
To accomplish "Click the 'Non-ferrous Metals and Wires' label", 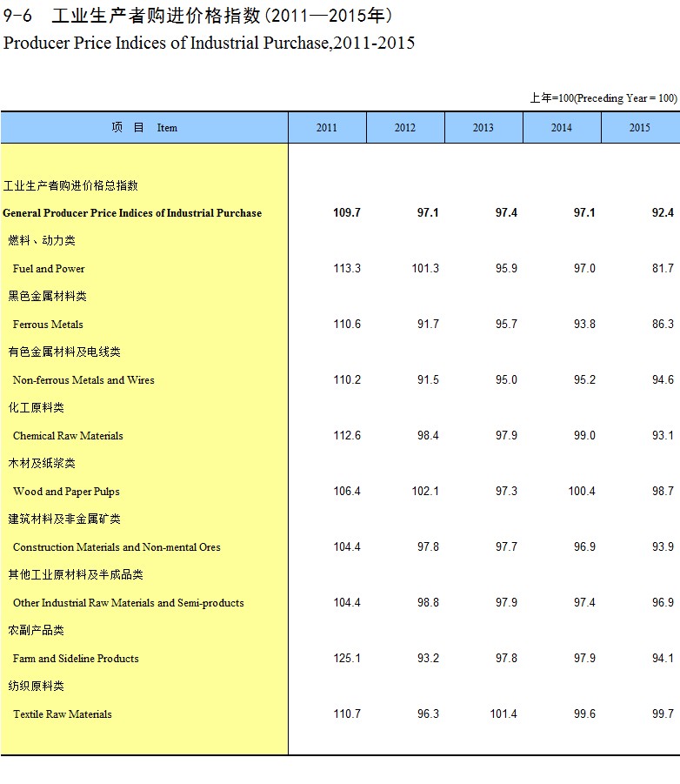I will (x=83, y=380).
